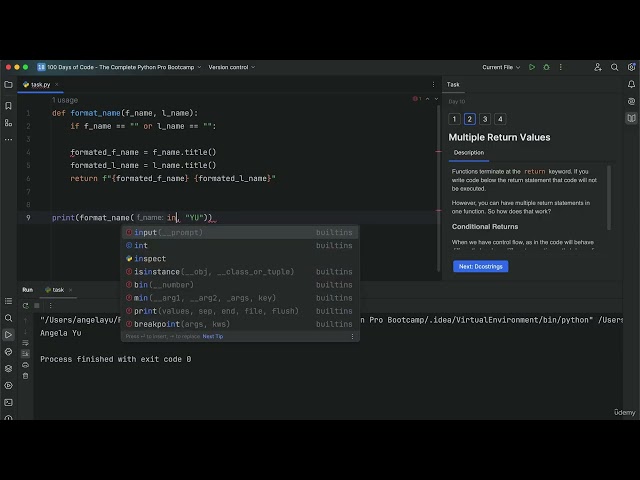Click the Next: Docstrings button
This screenshot has height=480, width=640.
click(480, 267)
